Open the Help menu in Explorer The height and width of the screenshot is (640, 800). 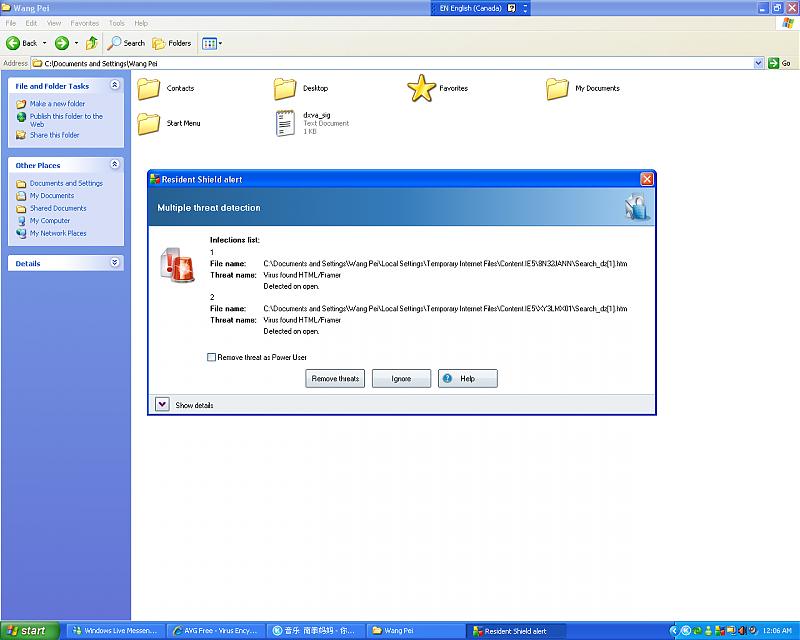pyautogui.click(x=141, y=23)
